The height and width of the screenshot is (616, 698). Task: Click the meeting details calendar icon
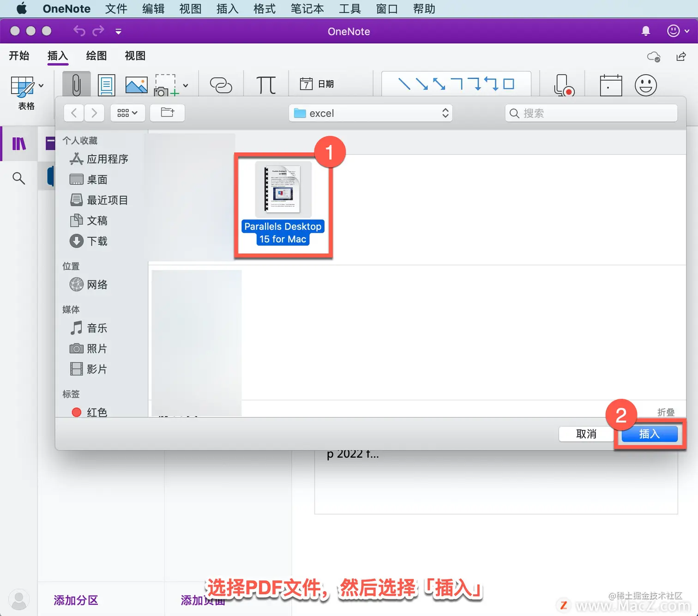[x=611, y=85]
